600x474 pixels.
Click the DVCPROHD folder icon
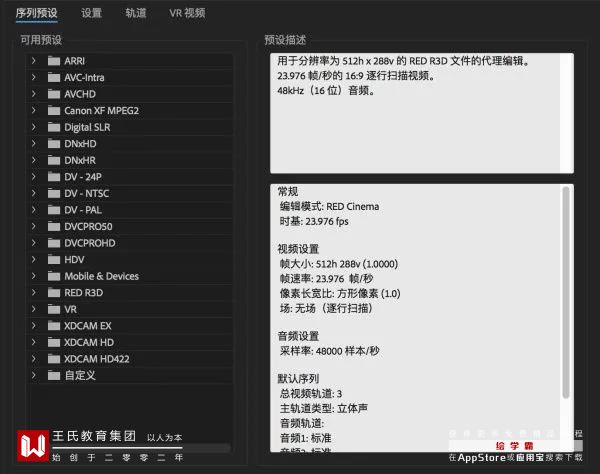(54, 243)
